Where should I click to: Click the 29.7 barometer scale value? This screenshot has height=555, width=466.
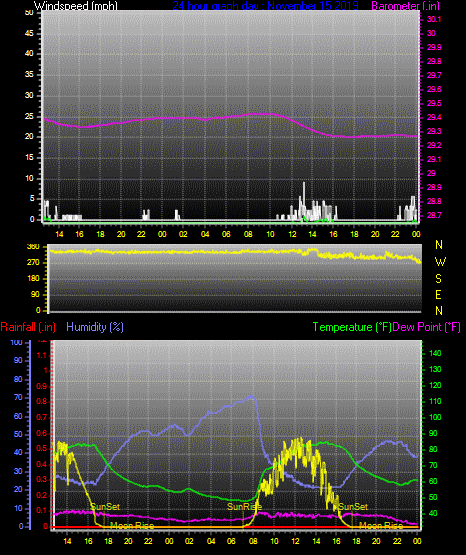(434, 75)
